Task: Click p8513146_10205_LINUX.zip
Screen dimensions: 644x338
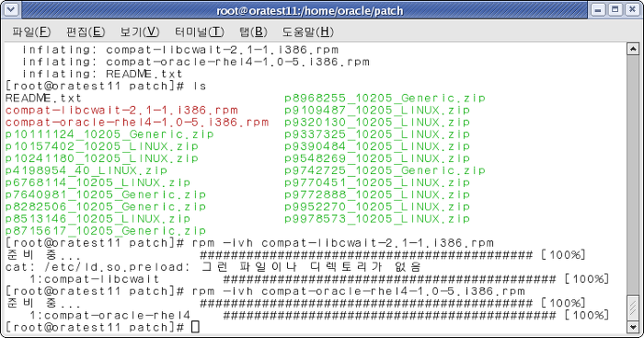Action: click(x=98, y=219)
